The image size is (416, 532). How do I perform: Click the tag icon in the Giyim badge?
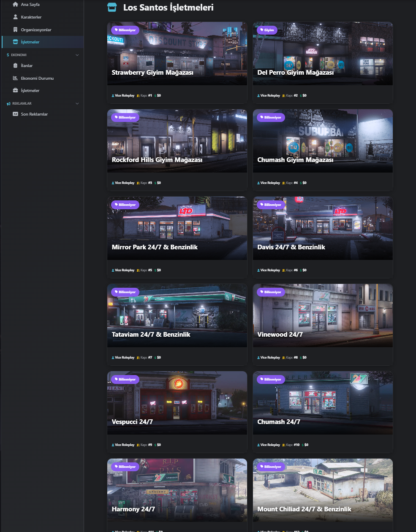pyautogui.click(x=262, y=30)
